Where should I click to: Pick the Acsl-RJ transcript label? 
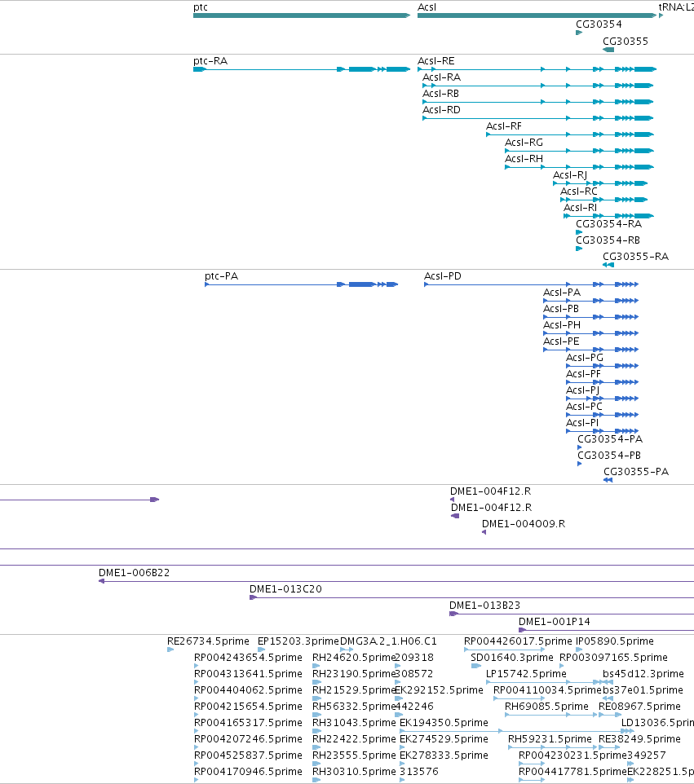[570, 175]
